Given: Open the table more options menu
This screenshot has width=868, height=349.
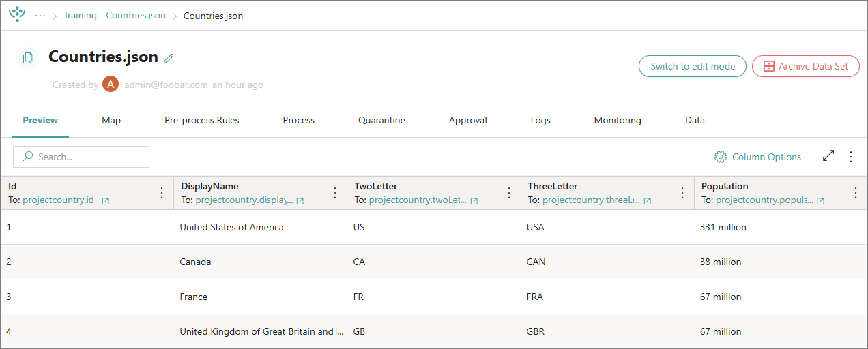Looking at the screenshot, I should 851,157.
